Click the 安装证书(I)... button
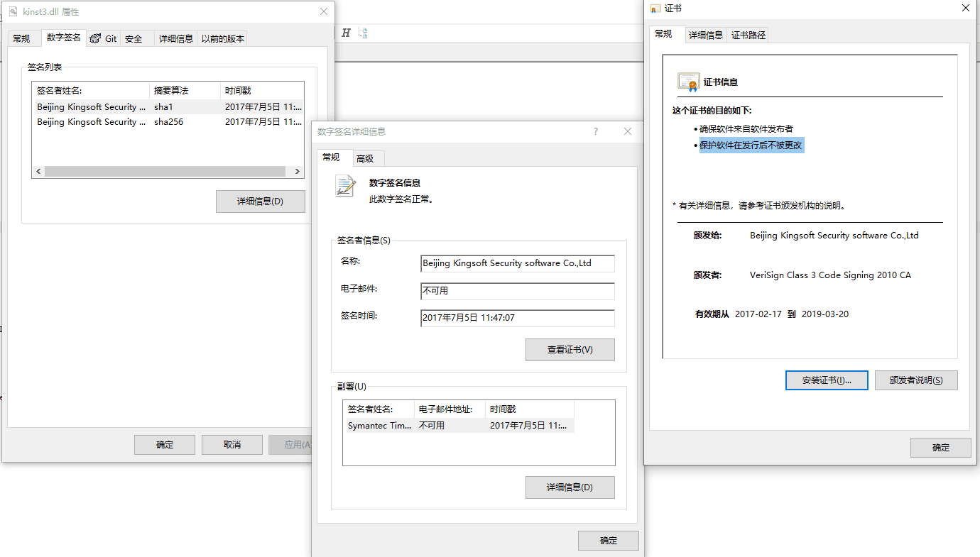980x557 pixels. point(827,380)
